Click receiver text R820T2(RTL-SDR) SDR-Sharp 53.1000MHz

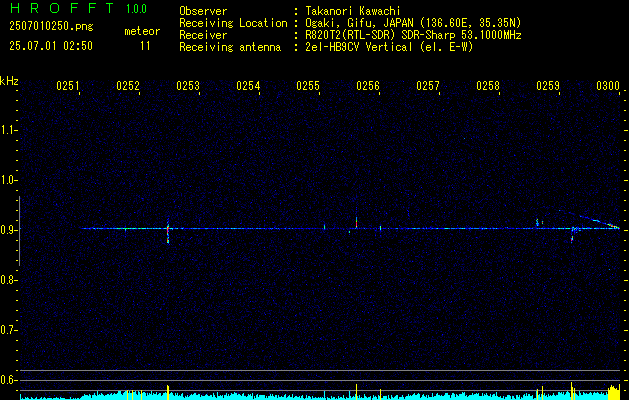414,35
